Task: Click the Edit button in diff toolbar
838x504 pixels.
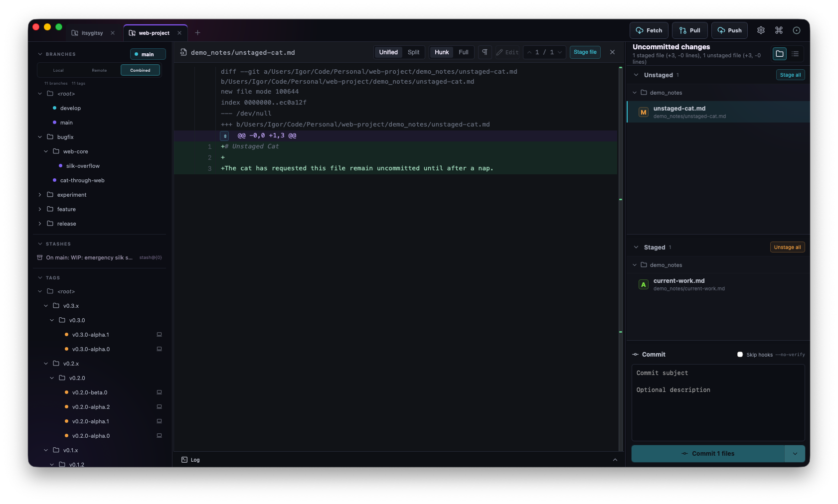Action: point(507,52)
